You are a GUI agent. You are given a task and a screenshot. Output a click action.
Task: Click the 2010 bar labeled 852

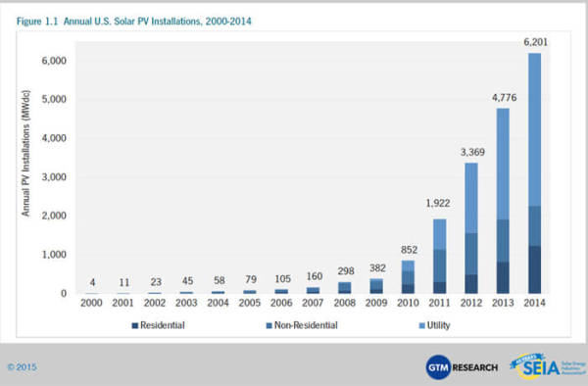pyautogui.click(x=408, y=276)
